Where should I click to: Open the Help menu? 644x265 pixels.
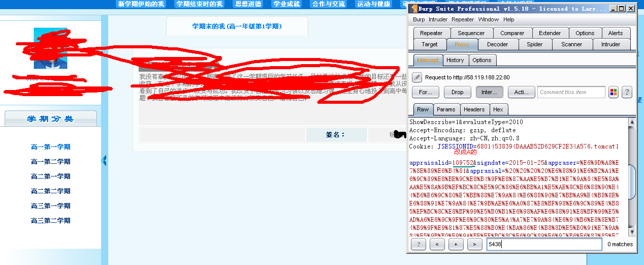(x=509, y=19)
